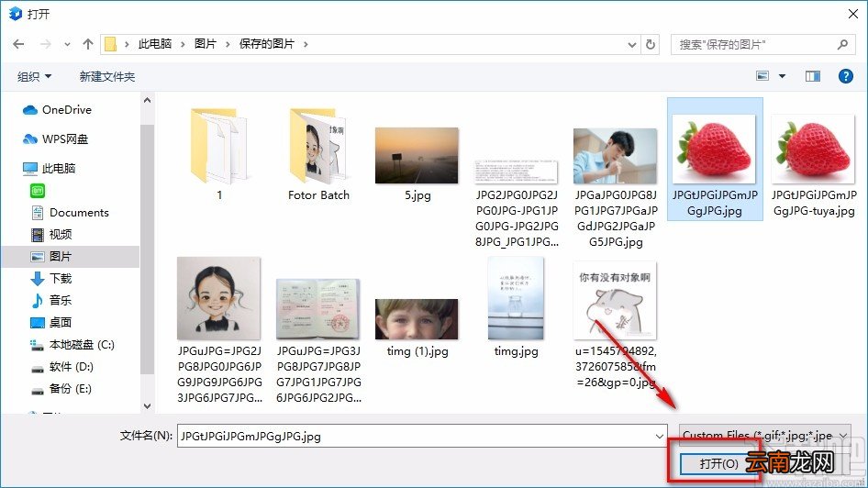Select the JPGtJPGiJPGmJPGgJPG-tuya.jpg strawberry
Viewport: 868px width, 488px height.
pos(814,165)
